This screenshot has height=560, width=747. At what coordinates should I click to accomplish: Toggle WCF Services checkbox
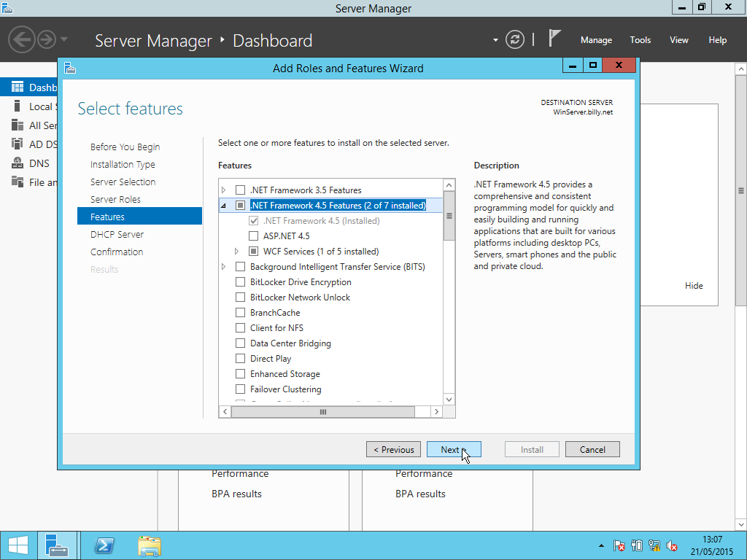tap(253, 251)
